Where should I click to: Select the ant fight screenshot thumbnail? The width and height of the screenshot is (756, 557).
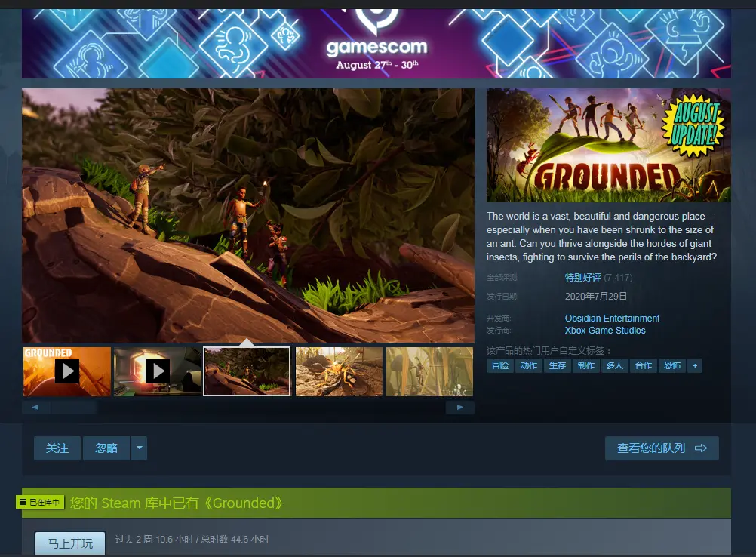click(x=339, y=371)
